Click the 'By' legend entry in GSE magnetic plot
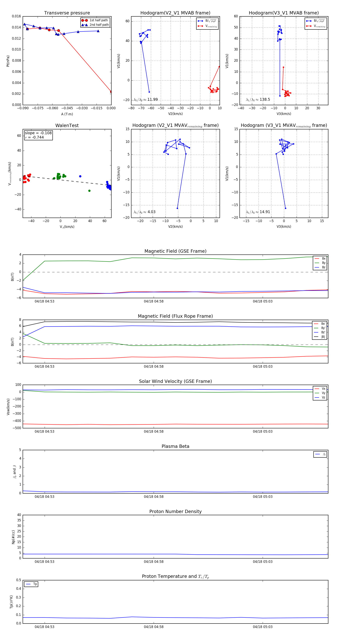The height and width of the screenshot is (644, 351). coord(320,263)
